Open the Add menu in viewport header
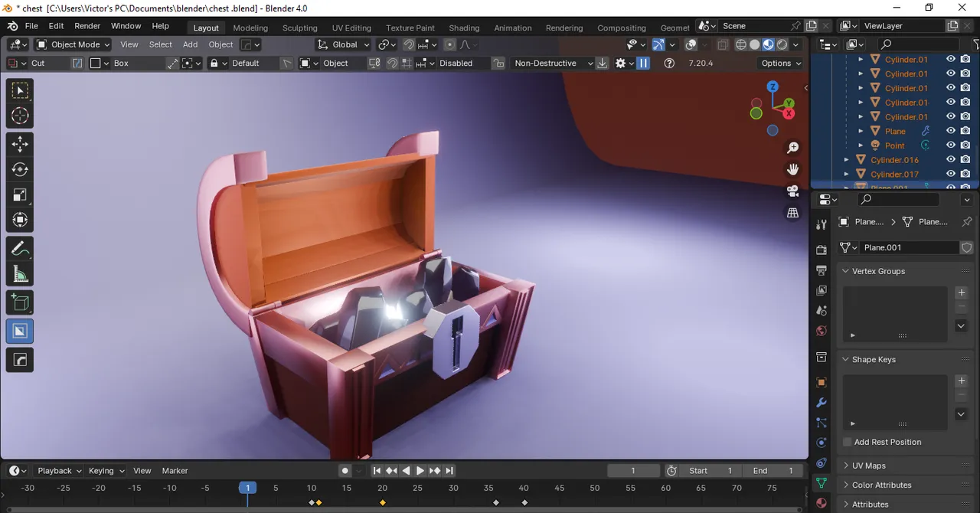Screen dimensions: 980x513 tap(190, 44)
